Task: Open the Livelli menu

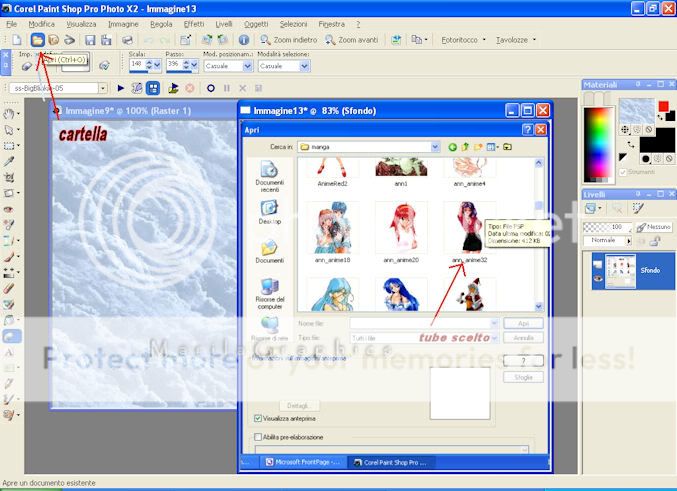Action: pos(224,24)
